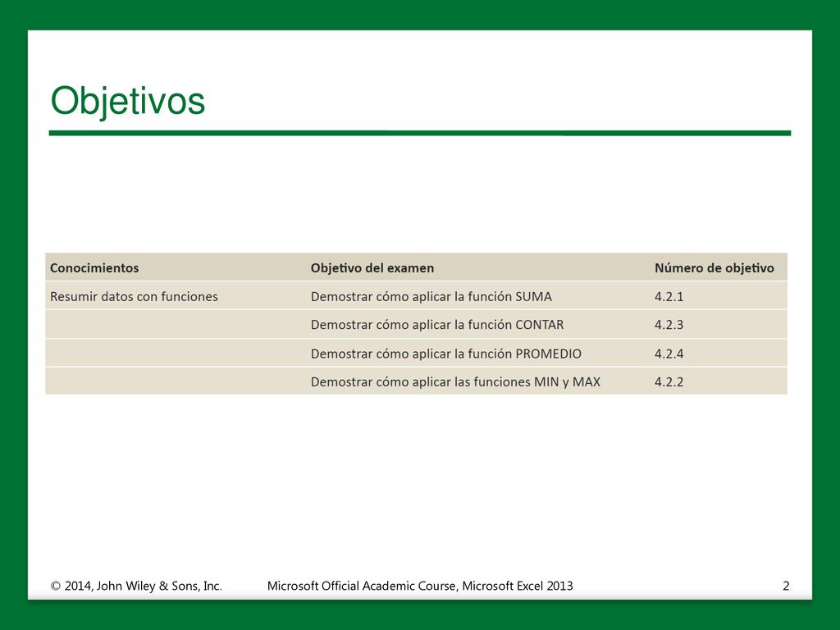
Task: Click the slide number 2
Action: (x=786, y=586)
